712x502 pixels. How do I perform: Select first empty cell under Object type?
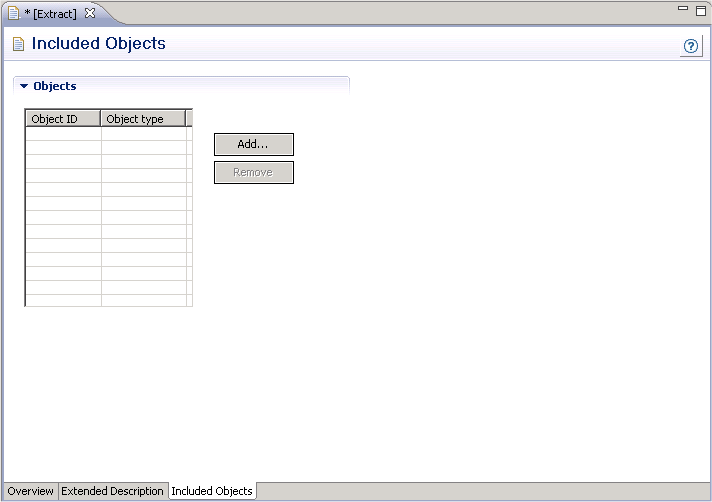click(143, 134)
